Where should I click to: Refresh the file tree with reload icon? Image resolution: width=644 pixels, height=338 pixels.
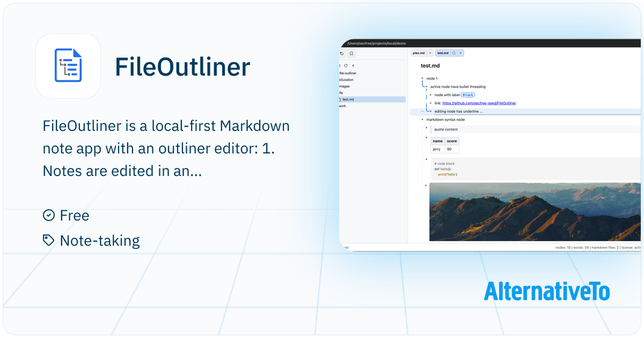click(x=346, y=65)
